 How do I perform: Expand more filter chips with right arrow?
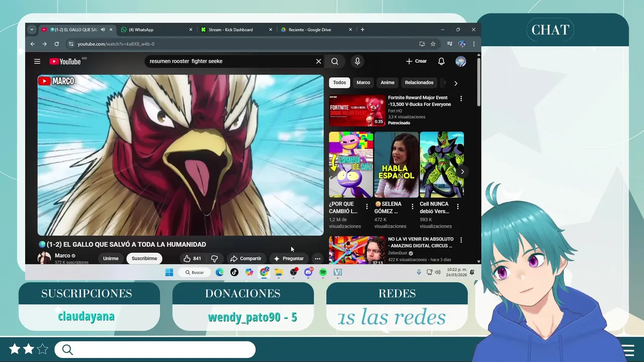click(456, 83)
